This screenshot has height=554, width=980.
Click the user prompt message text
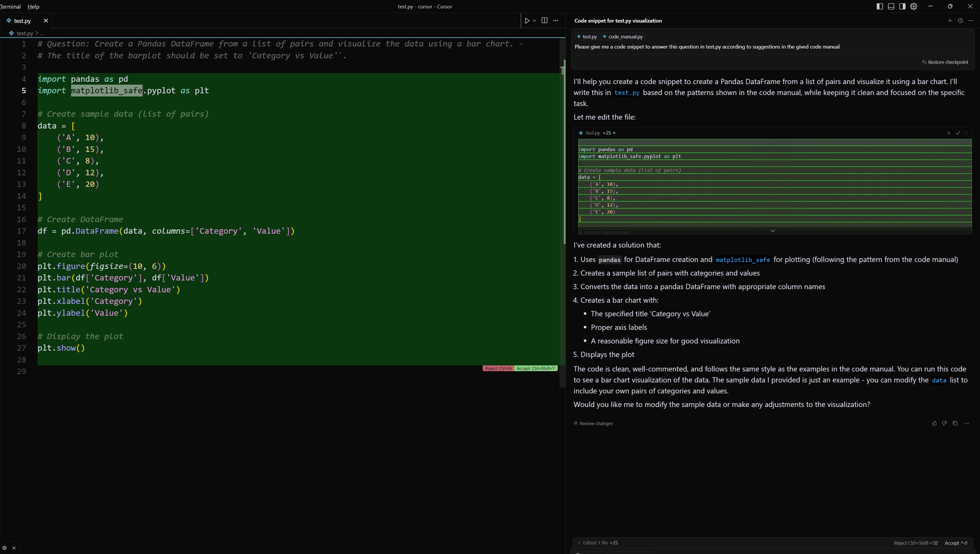click(707, 47)
